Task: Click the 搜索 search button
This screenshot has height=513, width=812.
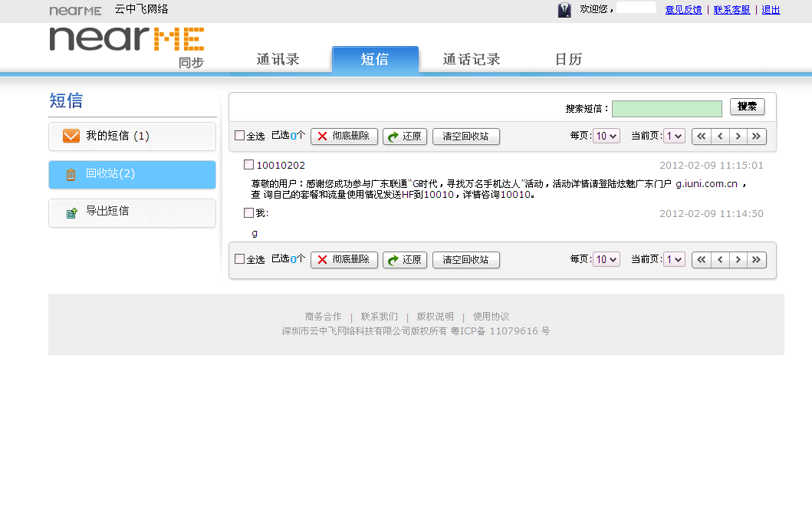Action: (x=748, y=107)
